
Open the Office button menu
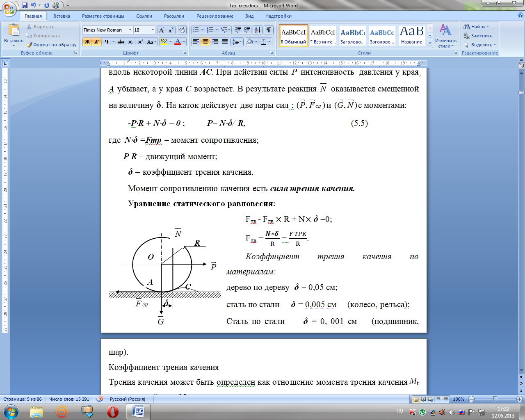9,8
